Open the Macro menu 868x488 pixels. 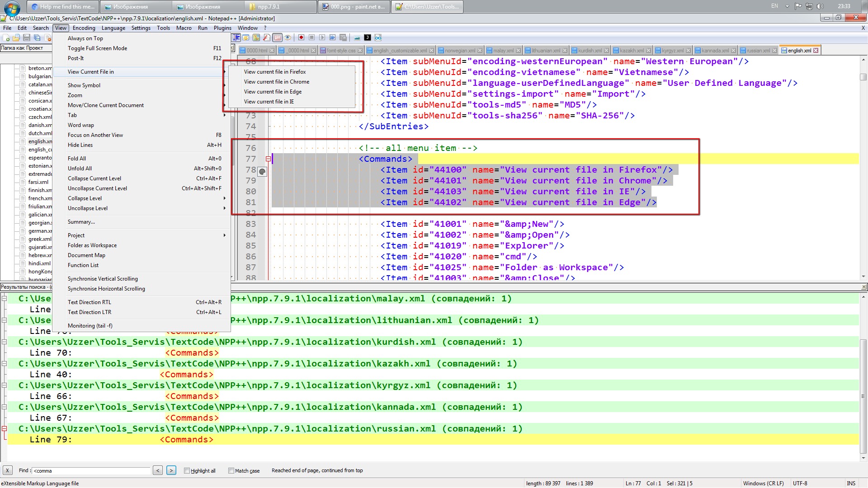[184, 28]
